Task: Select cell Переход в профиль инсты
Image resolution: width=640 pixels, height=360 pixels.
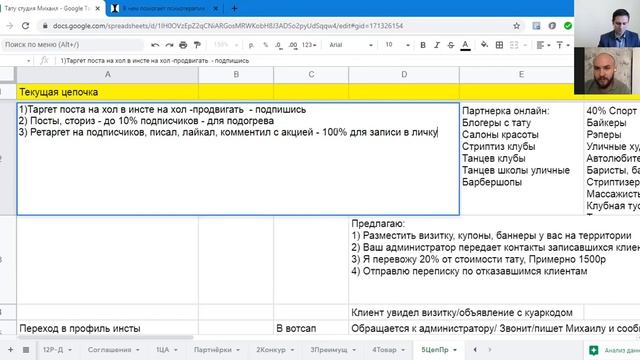Action: (107, 328)
